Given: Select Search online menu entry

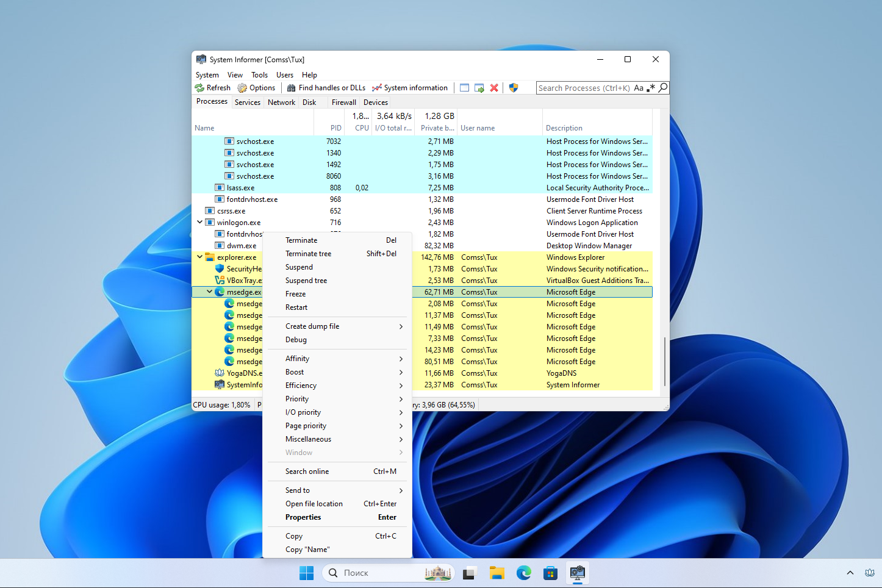Looking at the screenshot, I should tap(337, 471).
